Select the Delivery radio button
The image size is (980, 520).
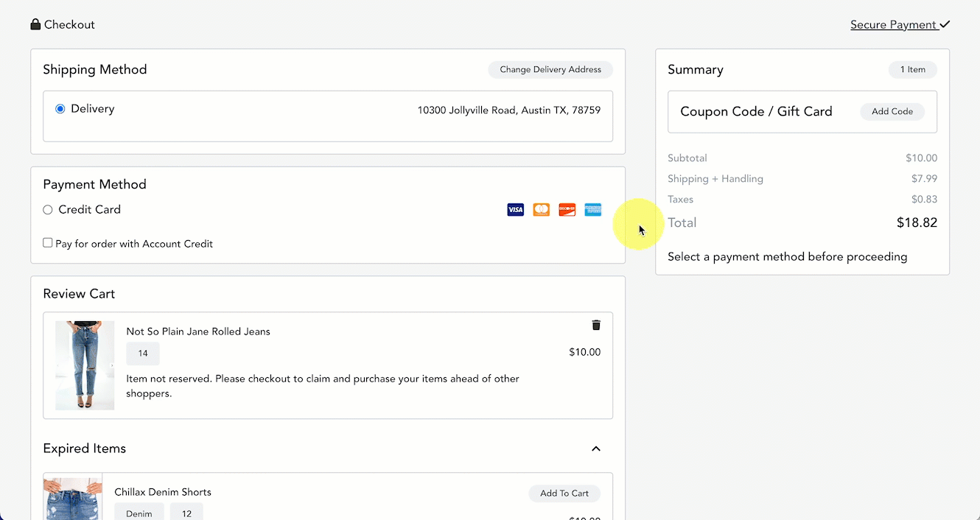pos(60,109)
